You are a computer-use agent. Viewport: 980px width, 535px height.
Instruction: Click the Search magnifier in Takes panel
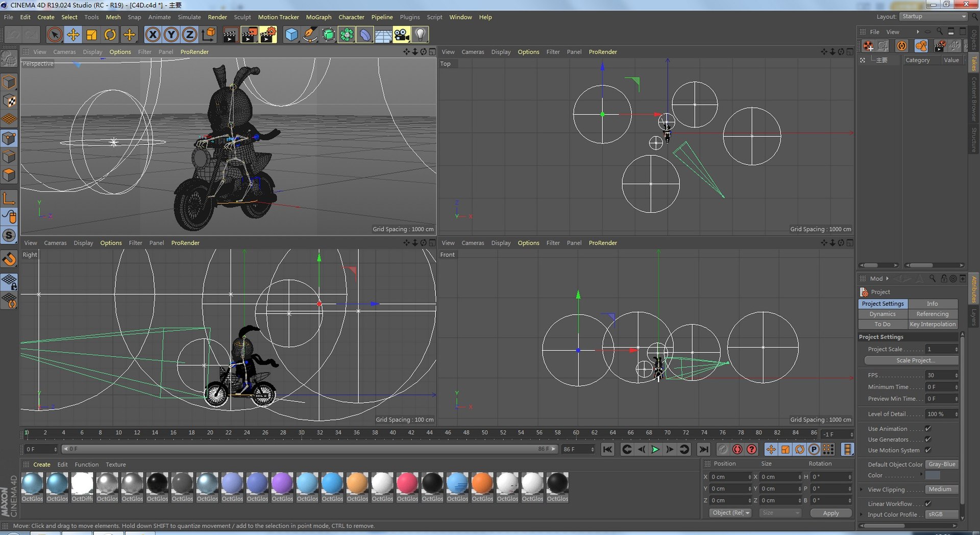(940, 32)
